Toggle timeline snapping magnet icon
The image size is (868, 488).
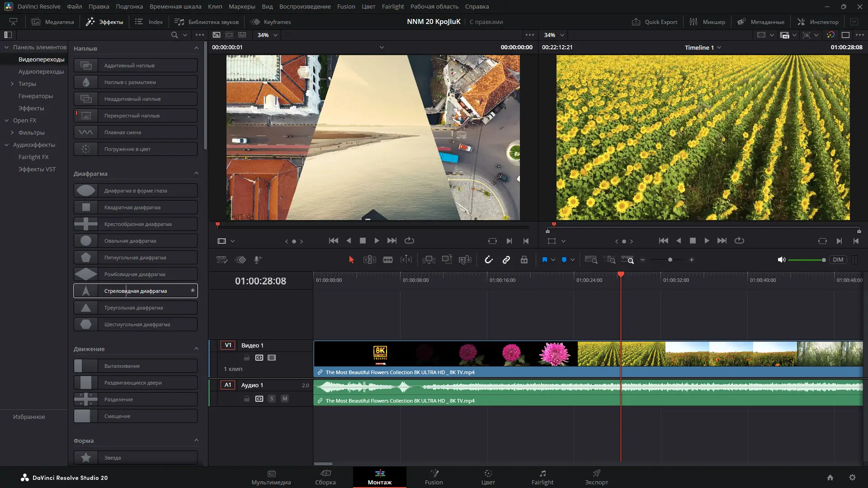point(489,260)
